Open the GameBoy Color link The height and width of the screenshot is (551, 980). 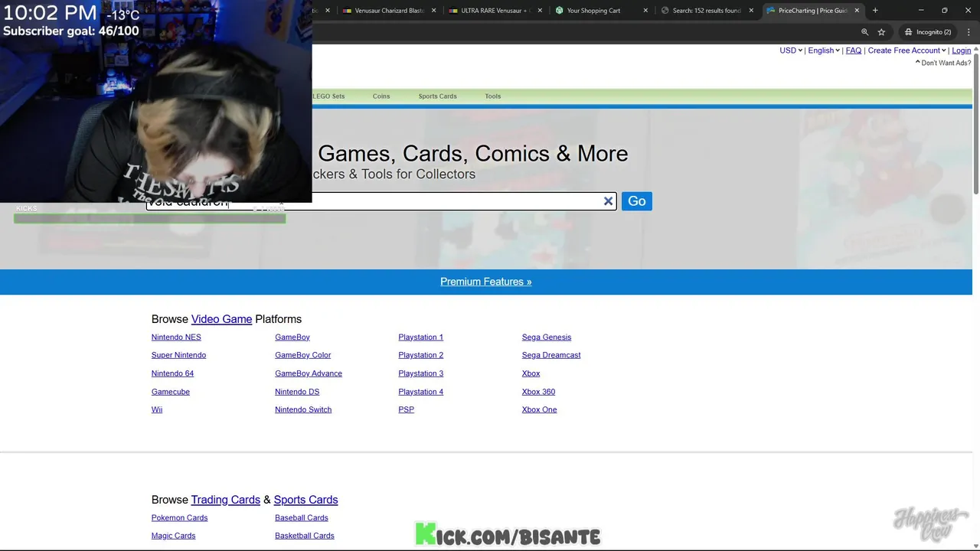pyautogui.click(x=303, y=355)
